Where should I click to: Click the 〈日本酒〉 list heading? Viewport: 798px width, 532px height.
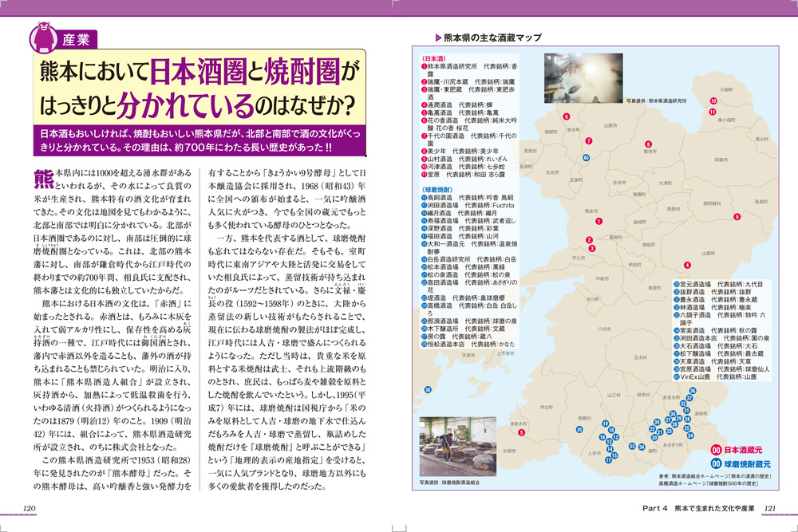pyautogui.click(x=433, y=58)
